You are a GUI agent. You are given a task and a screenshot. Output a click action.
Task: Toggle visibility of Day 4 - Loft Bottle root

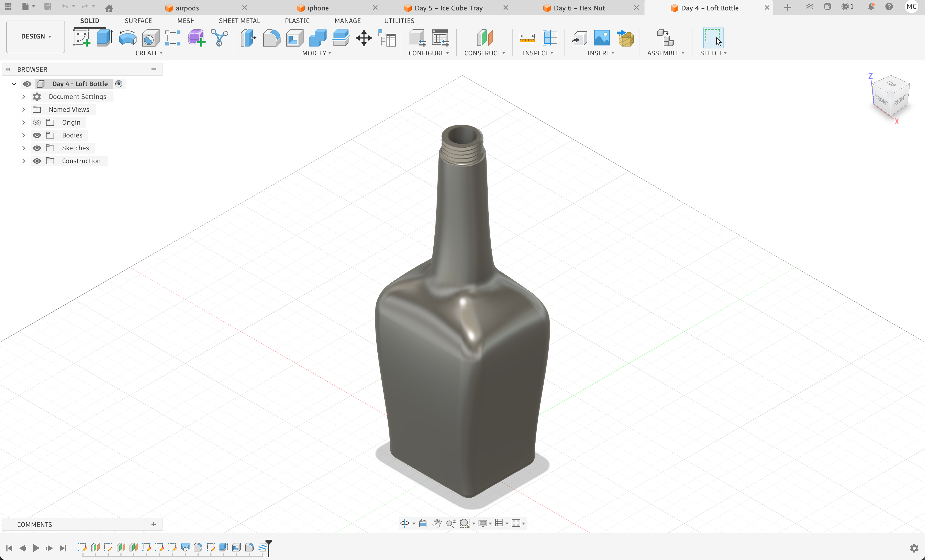click(27, 84)
